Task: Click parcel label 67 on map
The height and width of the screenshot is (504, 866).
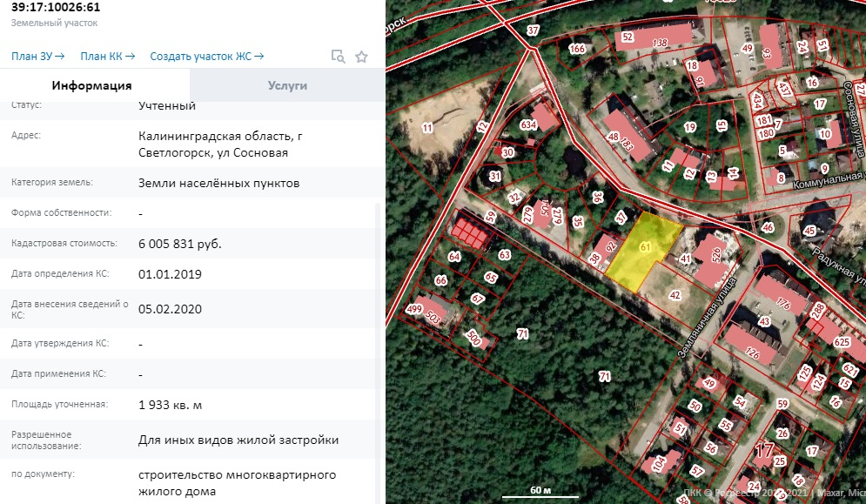Action: pyautogui.click(x=477, y=299)
